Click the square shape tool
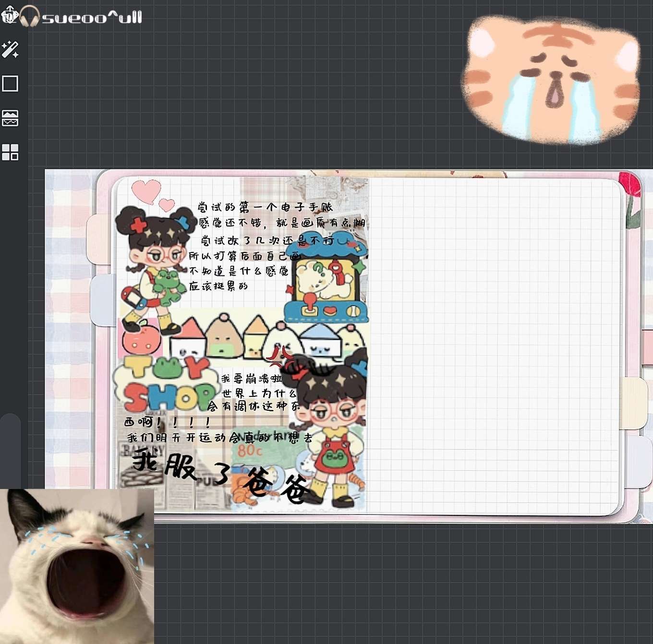Screen dimensions: 653x644 tap(10, 83)
